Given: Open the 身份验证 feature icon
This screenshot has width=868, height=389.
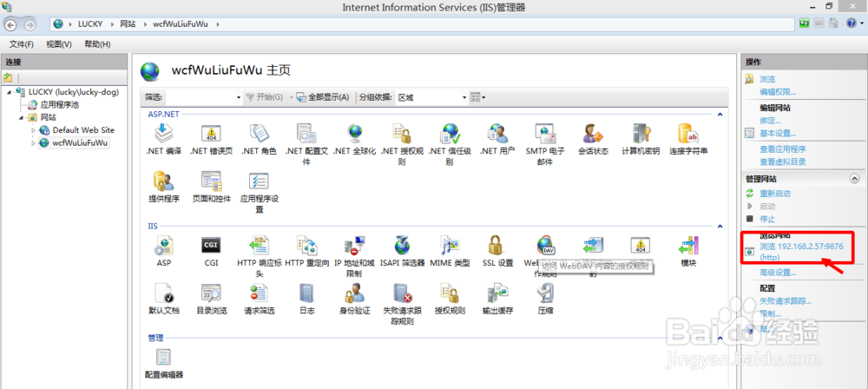Looking at the screenshot, I should coord(355,293).
